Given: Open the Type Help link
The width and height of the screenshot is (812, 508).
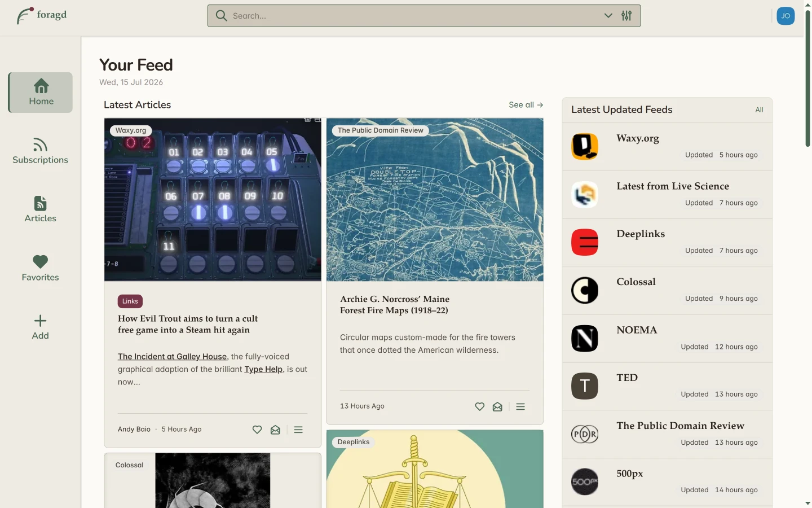Looking at the screenshot, I should click(263, 369).
